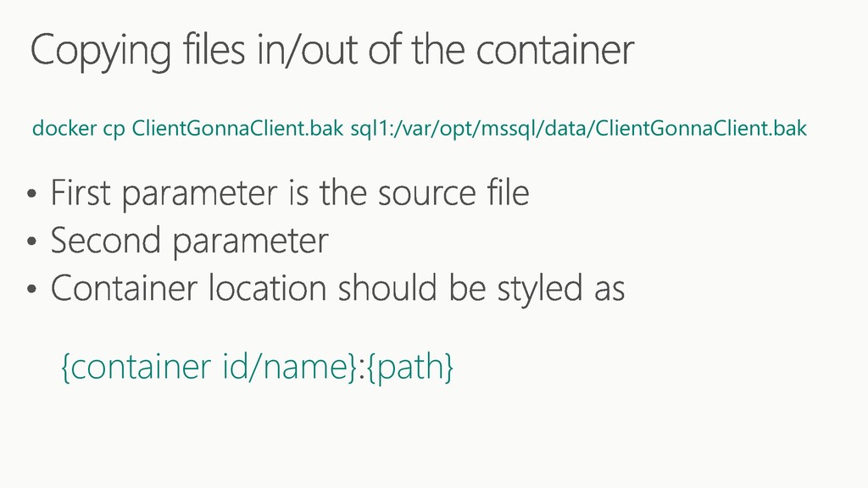Click the bullet point before 'Container location'
The height and width of the screenshot is (488, 868).
pyautogui.click(x=31, y=289)
